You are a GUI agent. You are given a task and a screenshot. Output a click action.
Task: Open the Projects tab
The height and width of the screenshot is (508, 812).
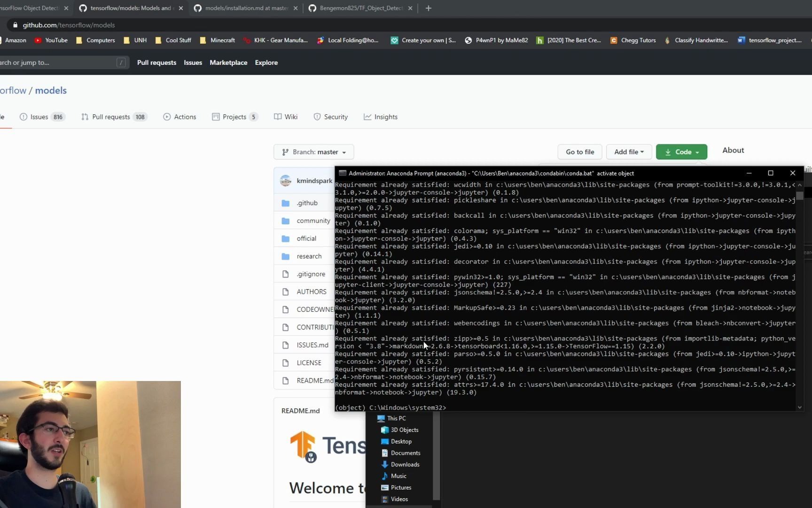coord(234,117)
